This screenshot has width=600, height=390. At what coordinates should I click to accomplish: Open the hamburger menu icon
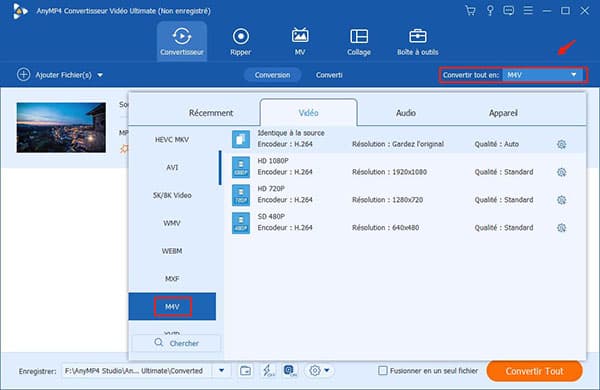[528, 10]
